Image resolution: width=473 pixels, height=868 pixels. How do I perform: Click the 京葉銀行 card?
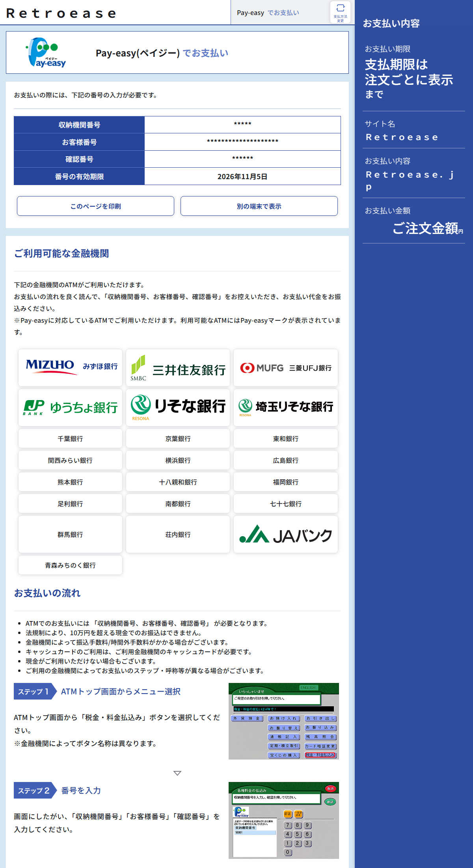click(178, 438)
